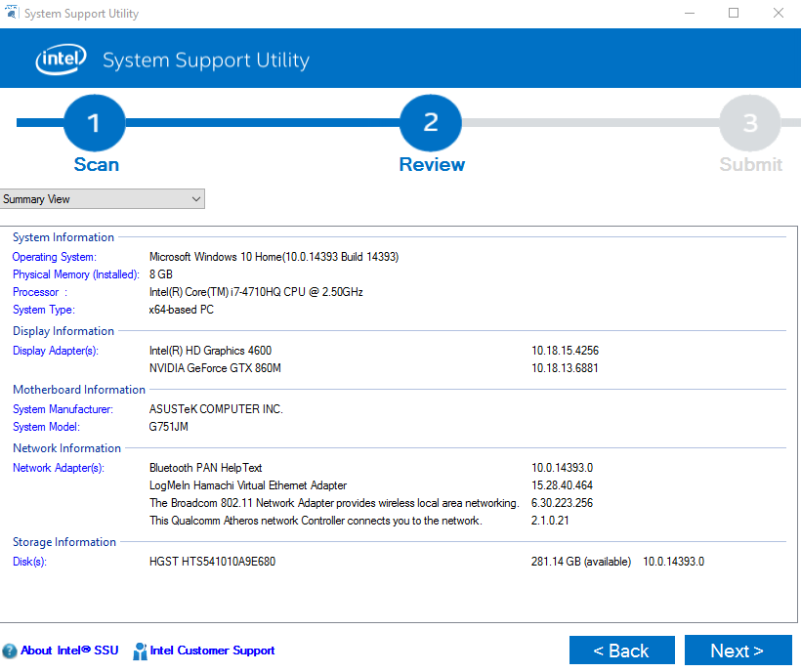Click 281.14 GB (available) value
The width and height of the screenshot is (801, 672).
click(581, 562)
